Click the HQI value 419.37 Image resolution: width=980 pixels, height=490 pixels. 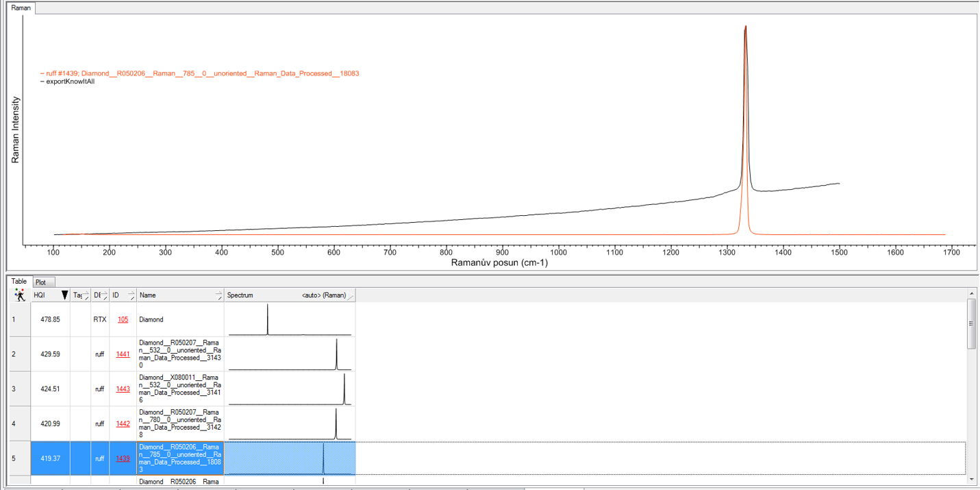pyautogui.click(x=50, y=458)
